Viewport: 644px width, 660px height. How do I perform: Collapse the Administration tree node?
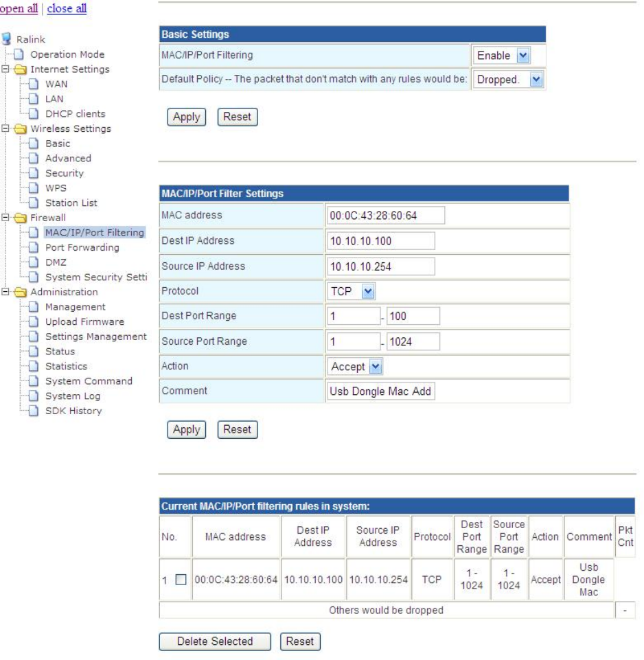(5, 291)
